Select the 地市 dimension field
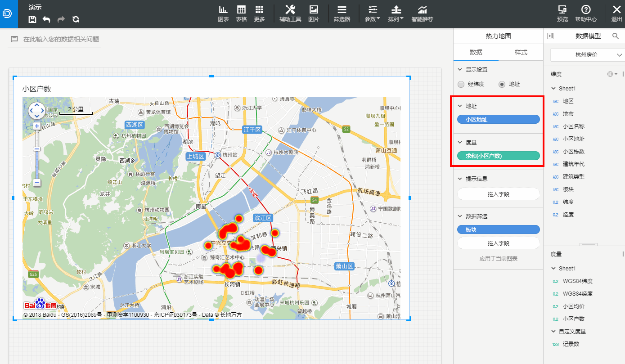 click(568, 114)
